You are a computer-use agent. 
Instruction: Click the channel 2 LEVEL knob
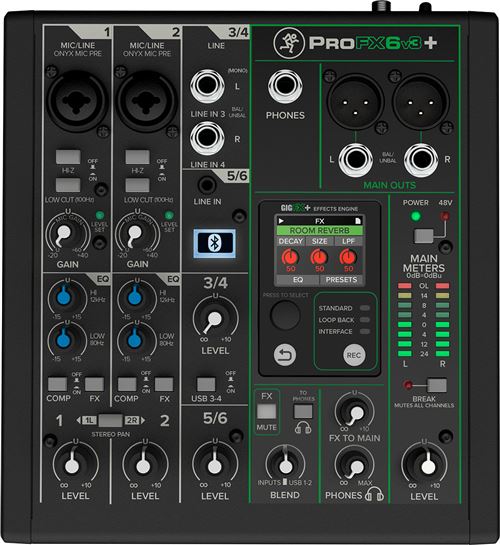coord(144,465)
